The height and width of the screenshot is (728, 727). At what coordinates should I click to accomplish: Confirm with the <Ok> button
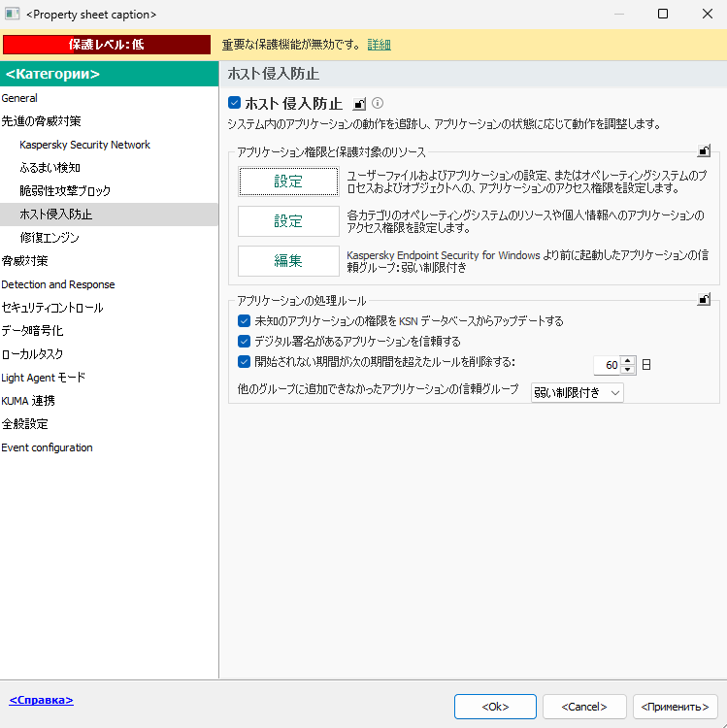pyautogui.click(x=495, y=707)
